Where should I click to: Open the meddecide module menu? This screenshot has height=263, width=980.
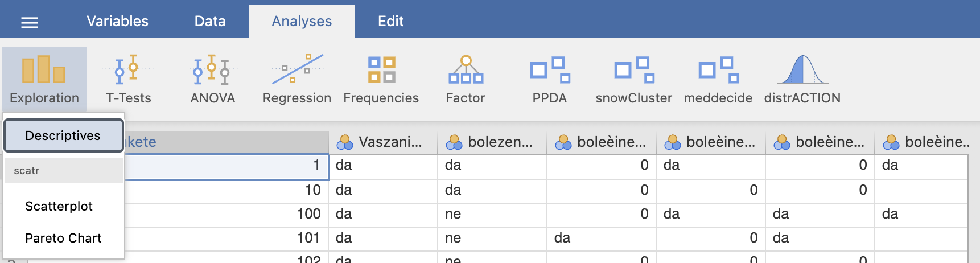point(718,79)
